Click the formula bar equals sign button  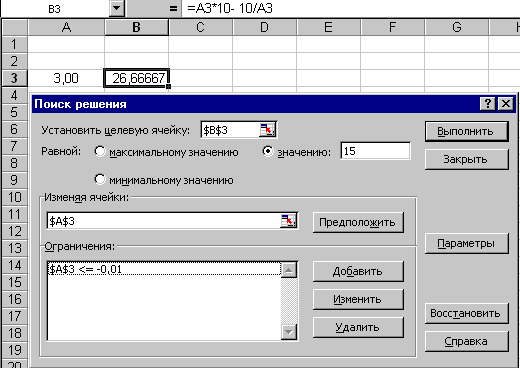(x=173, y=8)
